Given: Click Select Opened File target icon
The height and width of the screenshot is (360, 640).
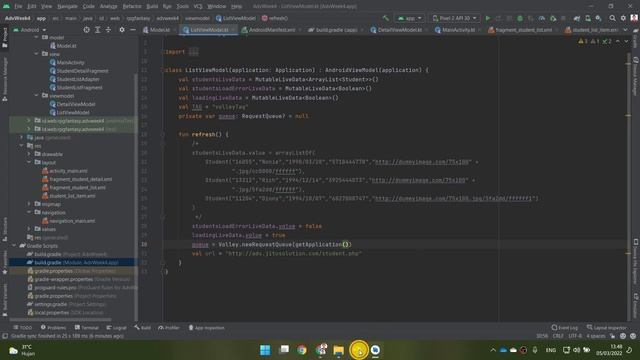Looking at the screenshot, I should point(87,30).
